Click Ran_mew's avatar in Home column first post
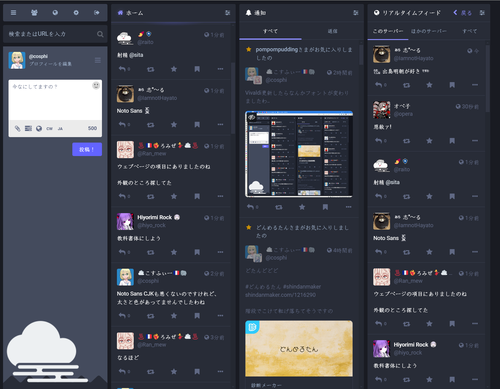500x389 pixels. click(x=125, y=149)
